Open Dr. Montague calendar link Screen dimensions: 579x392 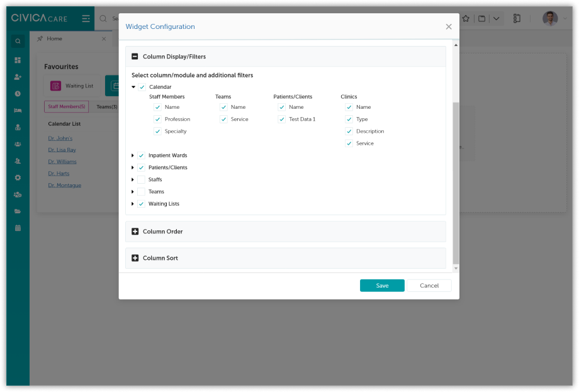(x=65, y=185)
